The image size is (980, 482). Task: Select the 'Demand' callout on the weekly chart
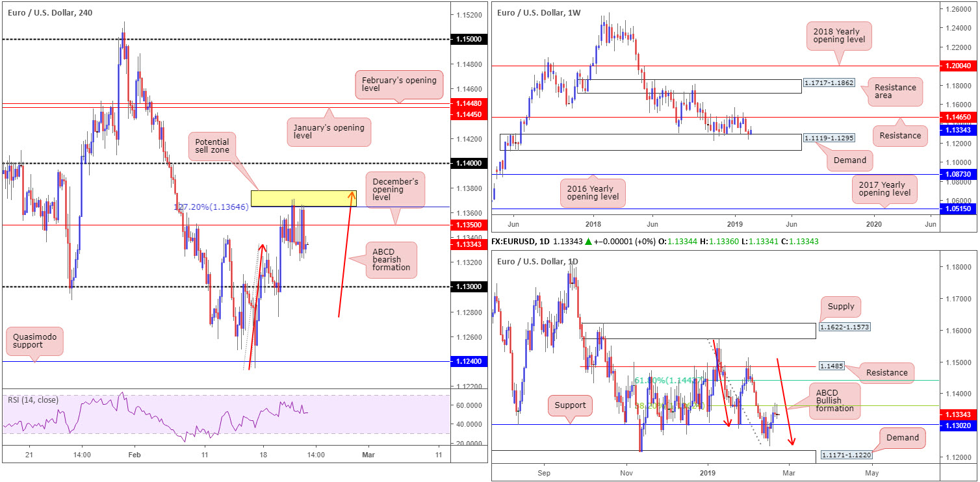tap(849, 160)
